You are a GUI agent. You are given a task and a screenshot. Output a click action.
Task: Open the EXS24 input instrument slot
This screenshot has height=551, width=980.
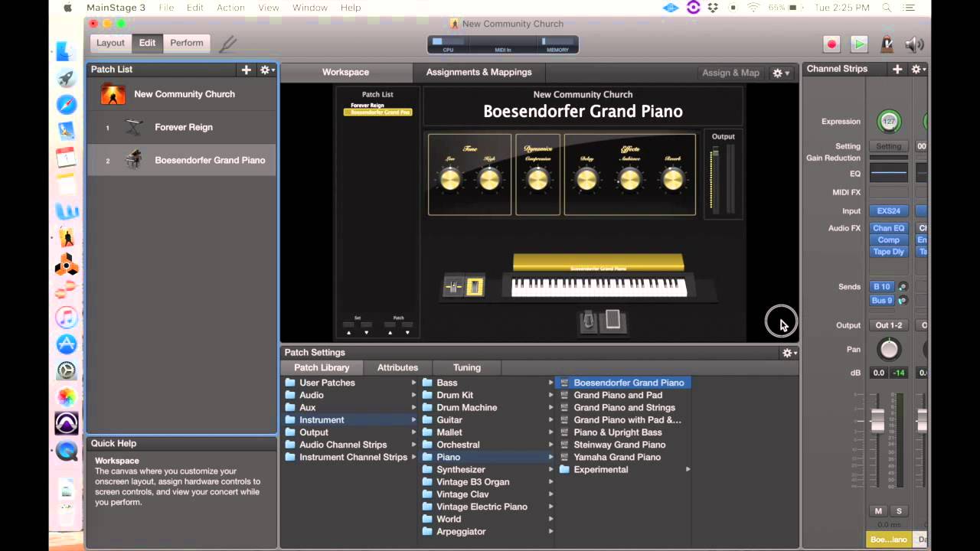pyautogui.click(x=889, y=211)
